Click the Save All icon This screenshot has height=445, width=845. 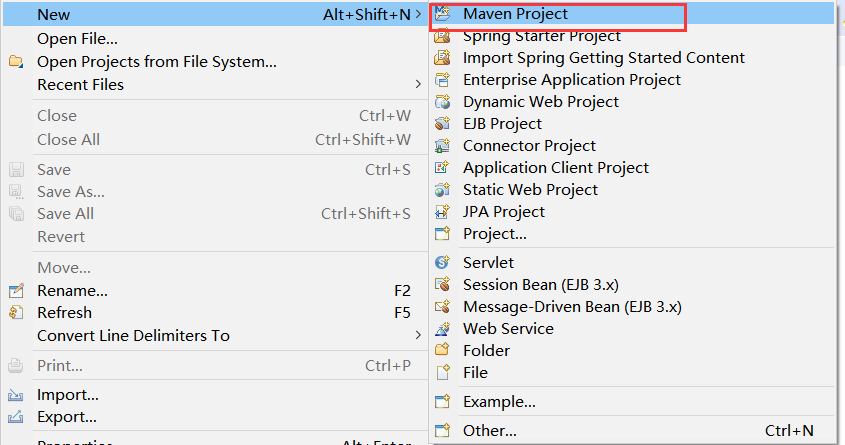pyautogui.click(x=16, y=214)
